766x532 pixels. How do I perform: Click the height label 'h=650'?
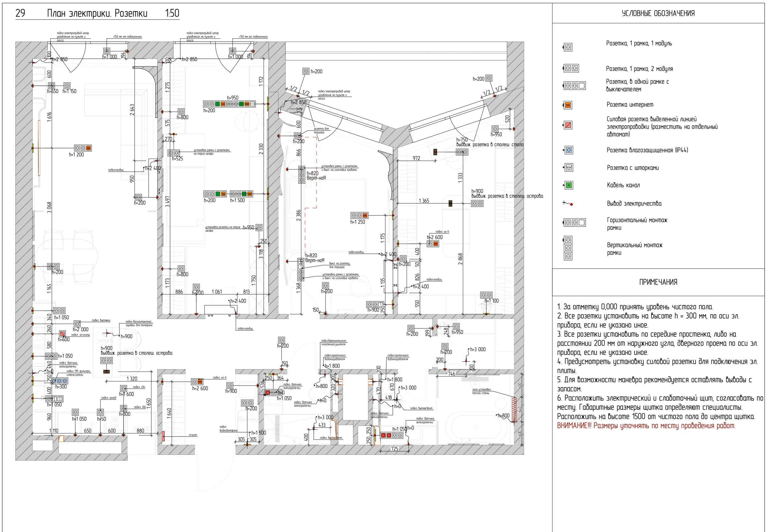point(53,91)
